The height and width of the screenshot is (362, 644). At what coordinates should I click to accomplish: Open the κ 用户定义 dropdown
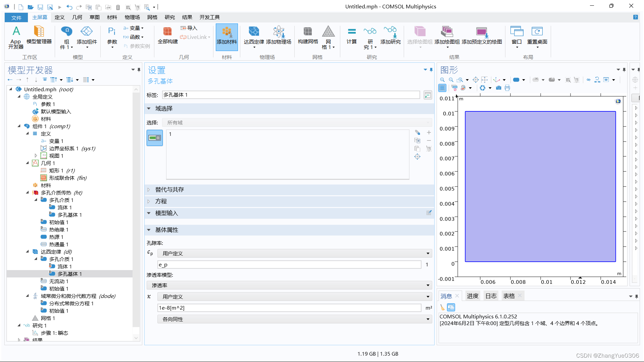click(x=294, y=297)
